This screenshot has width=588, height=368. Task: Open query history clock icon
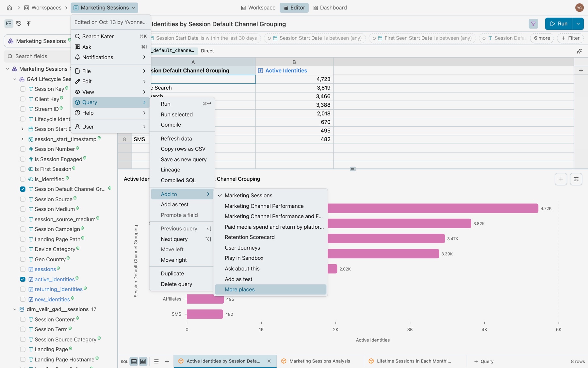(x=19, y=23)
